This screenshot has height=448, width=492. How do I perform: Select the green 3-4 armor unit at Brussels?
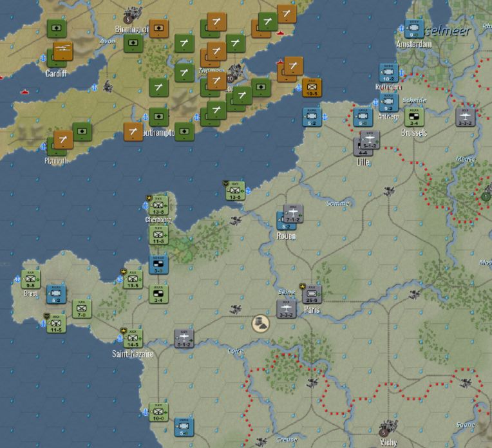414,117
